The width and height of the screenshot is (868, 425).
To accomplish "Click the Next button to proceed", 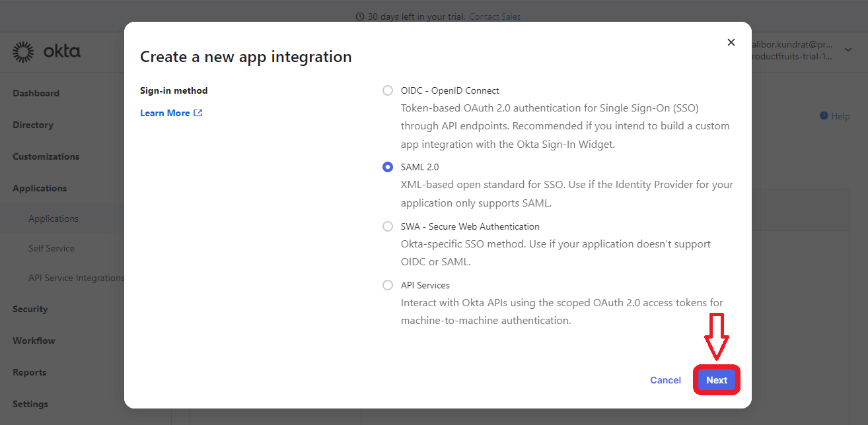I will click(x=716, y=379).
